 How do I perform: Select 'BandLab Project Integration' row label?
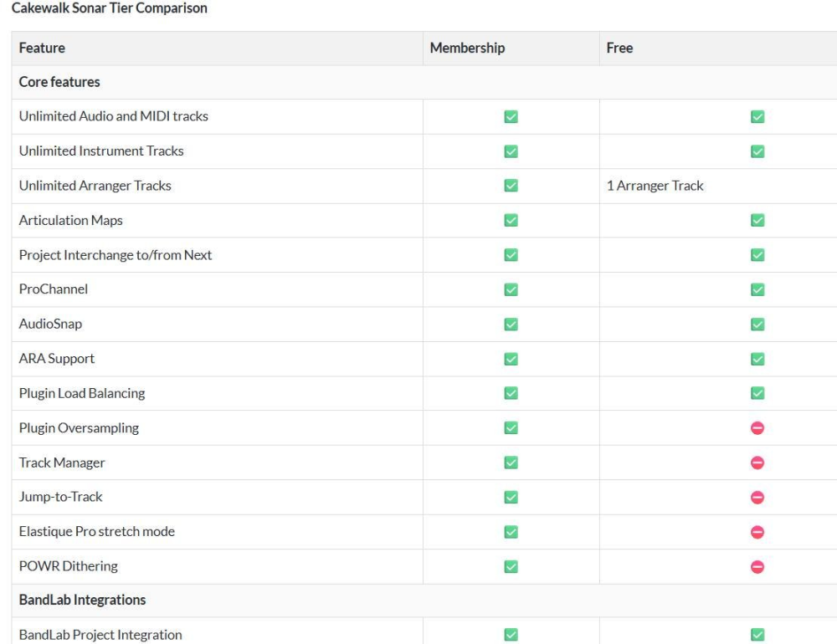tap(100, 635)
